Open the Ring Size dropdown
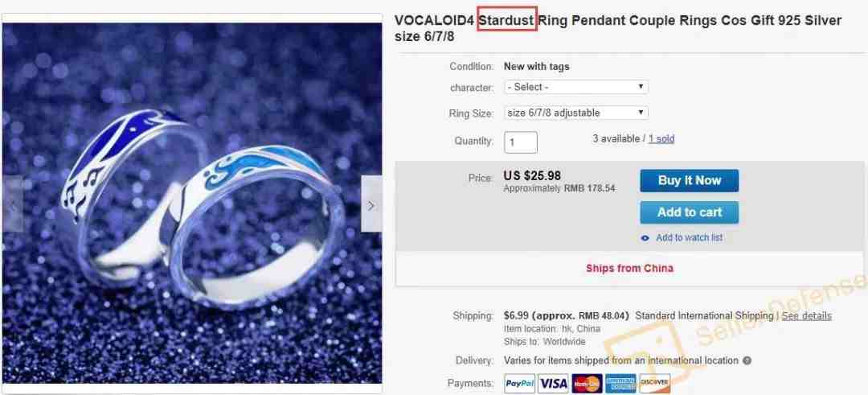868x395 pixels. (x=575, y=113)
